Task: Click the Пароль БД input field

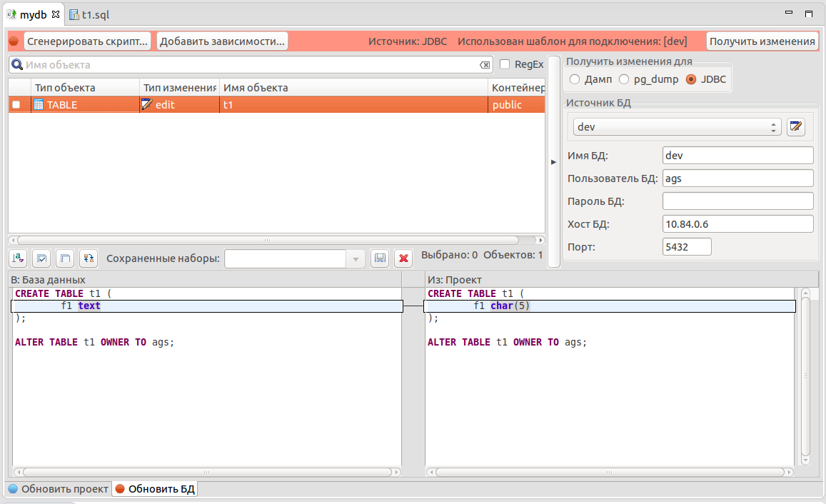Action: (x=737, y=201)
